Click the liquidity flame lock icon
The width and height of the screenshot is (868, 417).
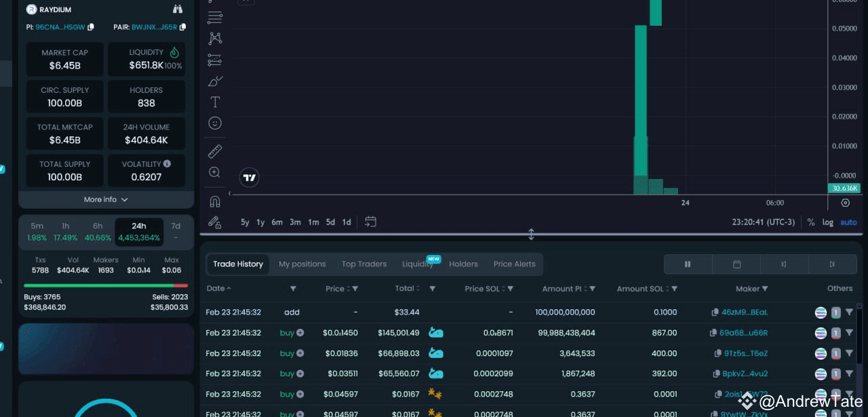(x=174, y=52)
